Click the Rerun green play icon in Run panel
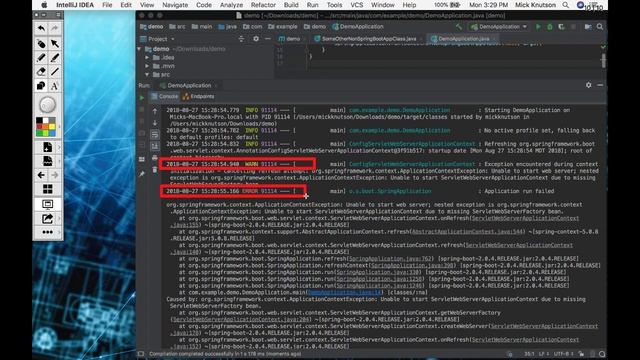 [142, 98]
